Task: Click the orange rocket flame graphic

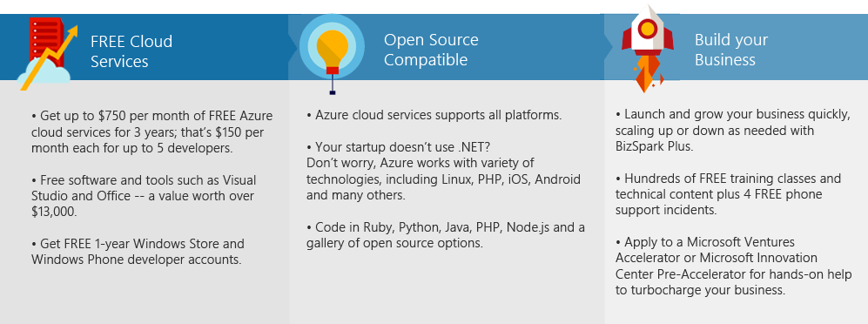Action: [647, 74]
